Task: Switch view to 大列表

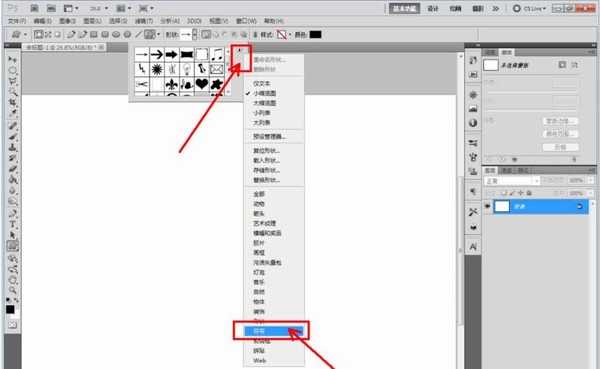Action: (x=262, y=122)
